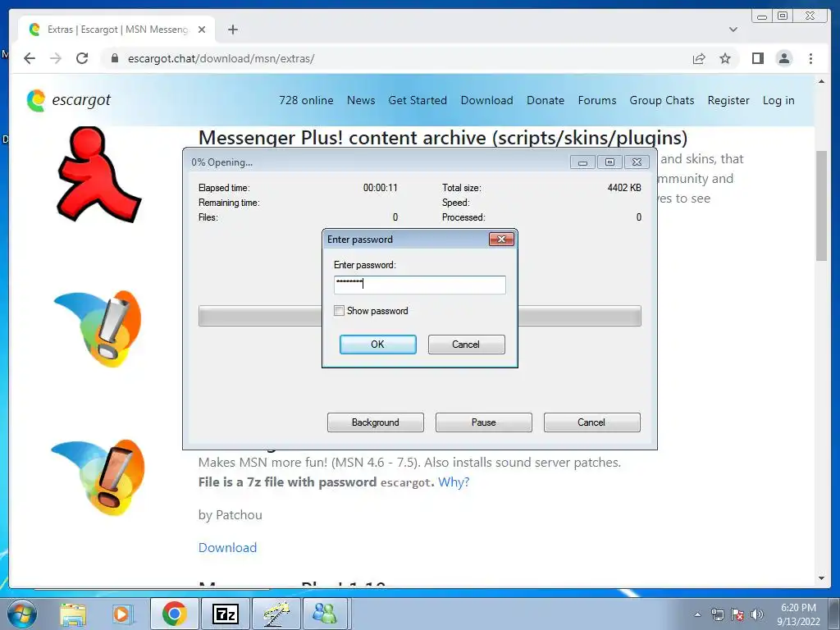This screenshot has width=840, height=630.
Task: Click the network tray icon
Action: (x=717, y=615)
